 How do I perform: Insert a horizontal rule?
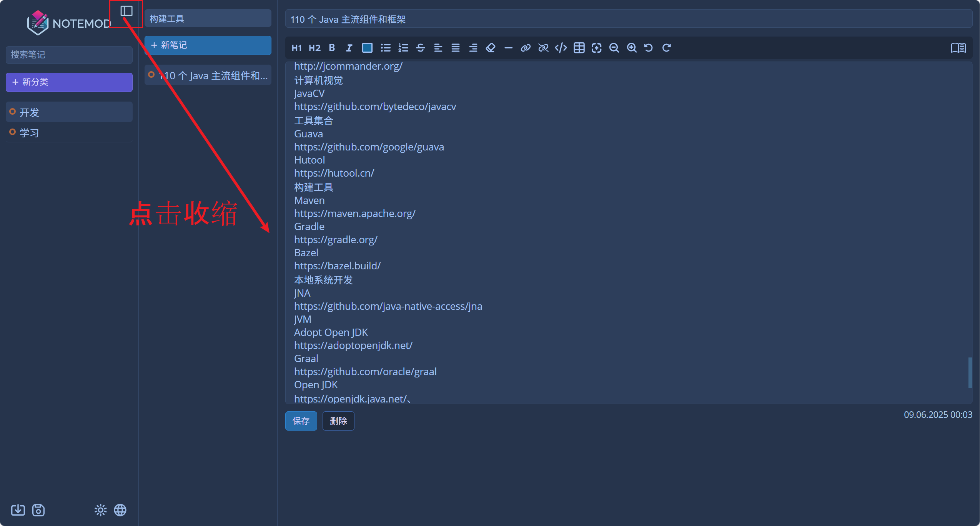tap(508, 48)
